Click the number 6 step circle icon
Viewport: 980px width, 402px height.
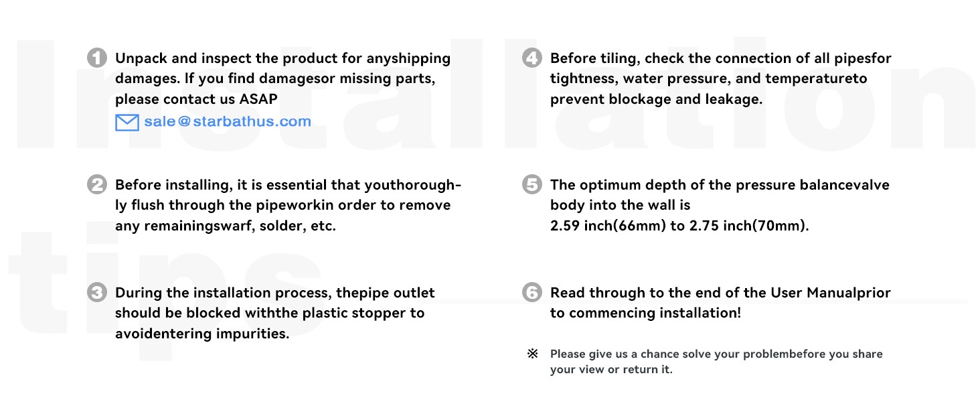pyautogui.click(x=532, y=293)
